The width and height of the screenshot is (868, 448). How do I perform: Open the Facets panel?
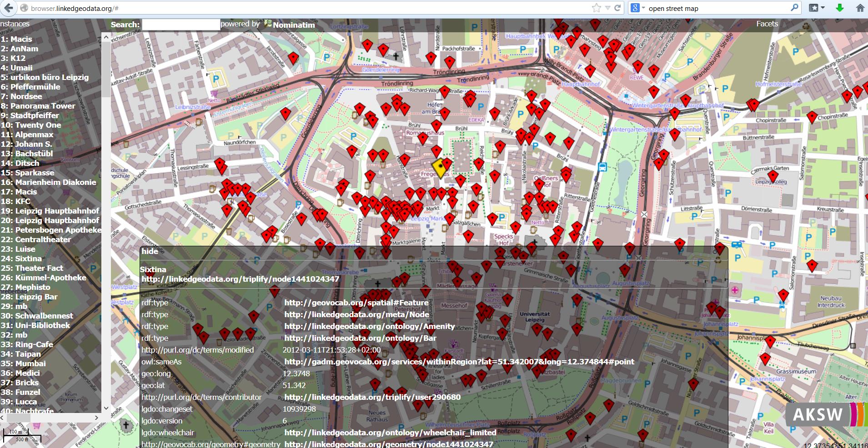pyautogui.click(x=767, y=24)
